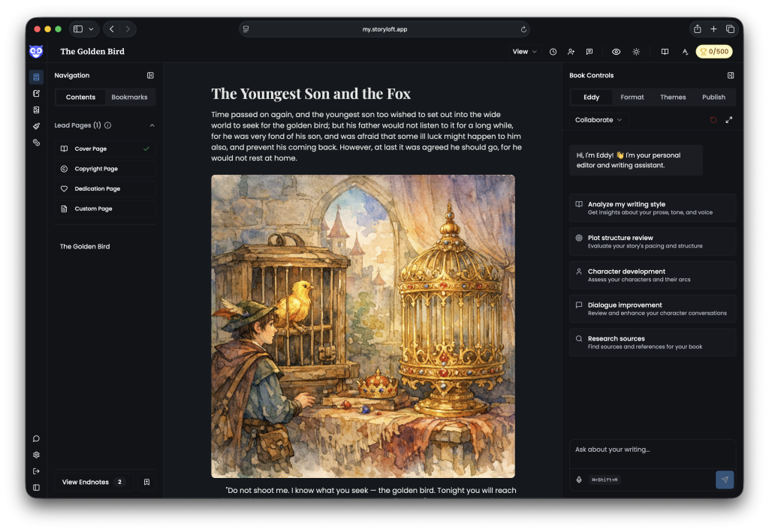Open Safari sidebar dropdown arrow

(x=91, y=29)
